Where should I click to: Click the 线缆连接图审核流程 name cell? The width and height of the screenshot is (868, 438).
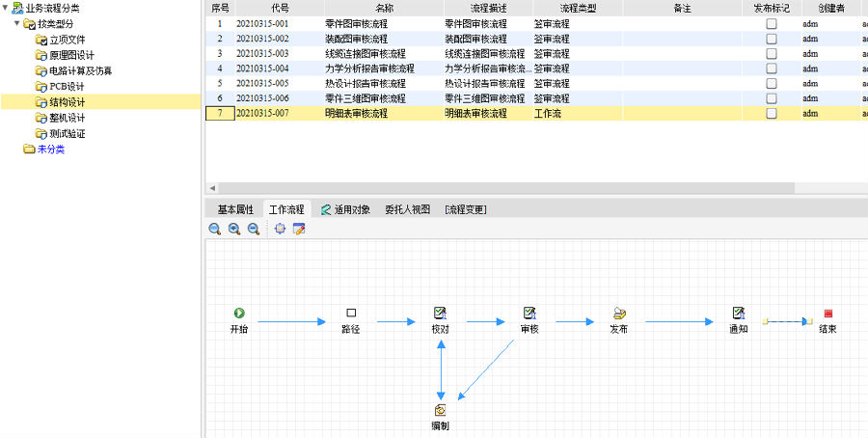tap(384, 54)
